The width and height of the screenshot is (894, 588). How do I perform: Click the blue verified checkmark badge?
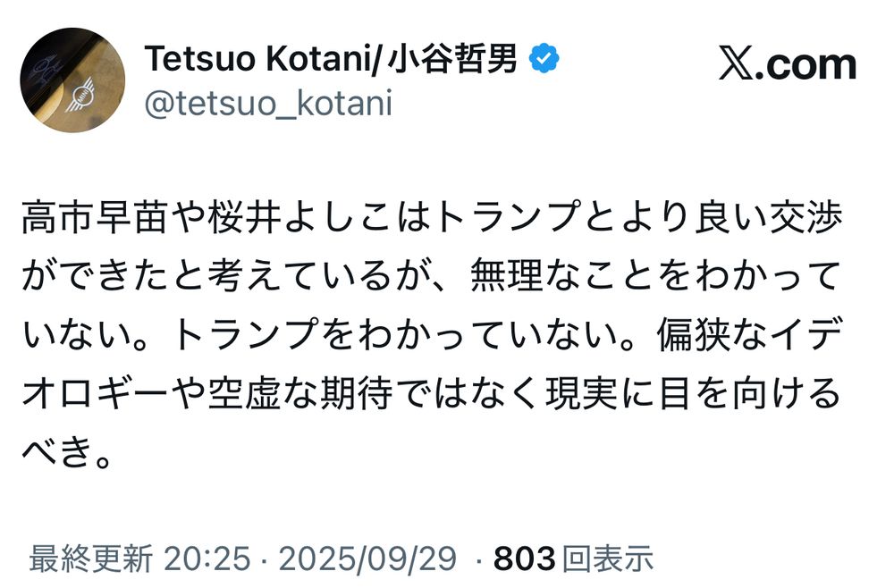tap(544, 58)
